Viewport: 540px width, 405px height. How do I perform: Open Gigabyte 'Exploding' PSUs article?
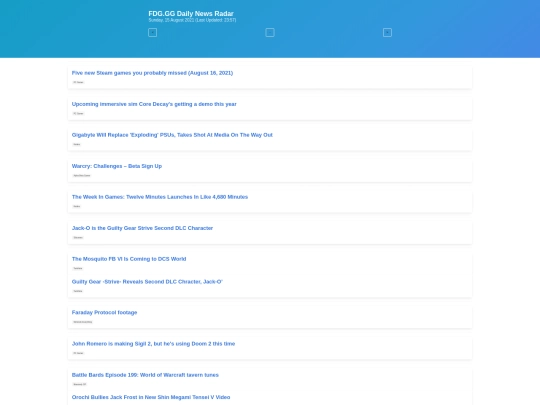click(x=172, y=135)
